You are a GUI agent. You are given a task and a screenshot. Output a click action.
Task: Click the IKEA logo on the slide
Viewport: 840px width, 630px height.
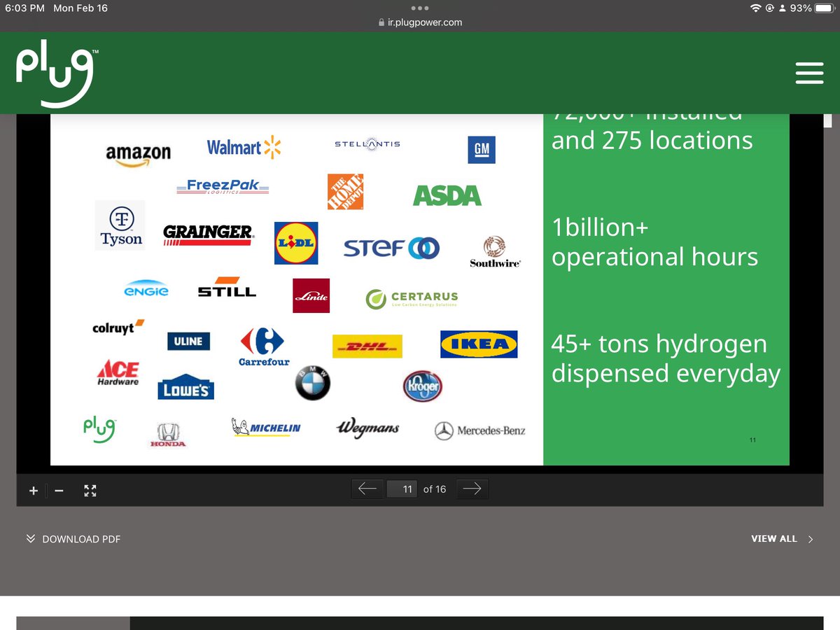pos(479,344)
